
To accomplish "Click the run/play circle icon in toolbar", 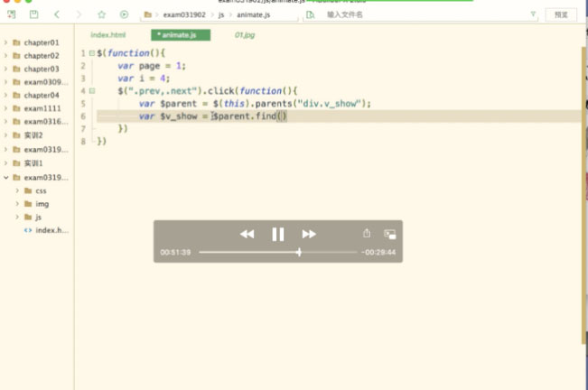I will 124,15.
